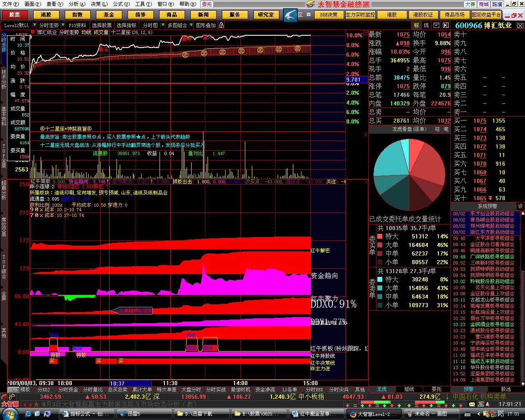This screenshot has height=420, width=525.
Task: Switch to the 大盘分时 indicator tab
Action: click(191, 389)
